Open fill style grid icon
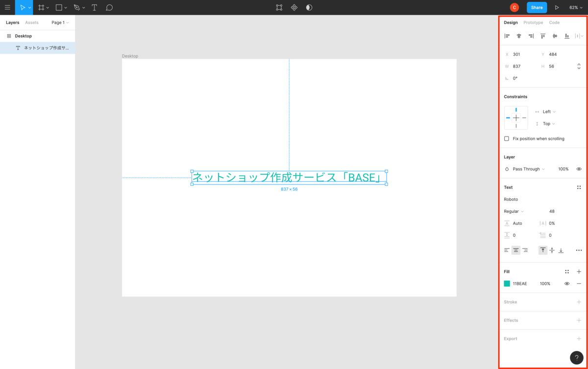588x369 pixels. 567,272
